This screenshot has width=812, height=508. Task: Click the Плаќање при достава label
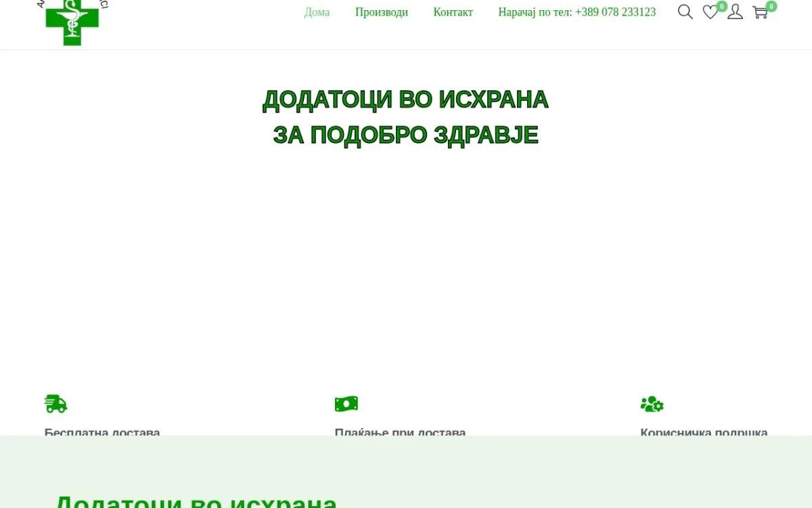400,431
